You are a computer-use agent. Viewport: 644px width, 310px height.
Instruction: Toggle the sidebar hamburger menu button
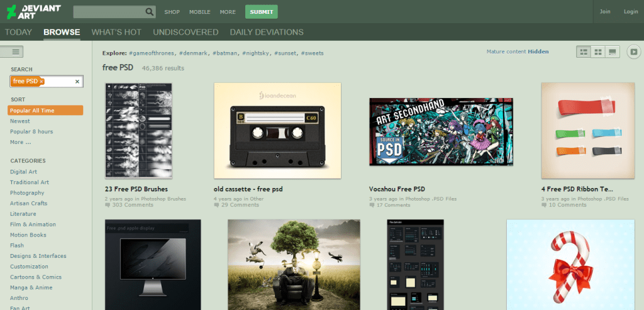click(12, 52)
